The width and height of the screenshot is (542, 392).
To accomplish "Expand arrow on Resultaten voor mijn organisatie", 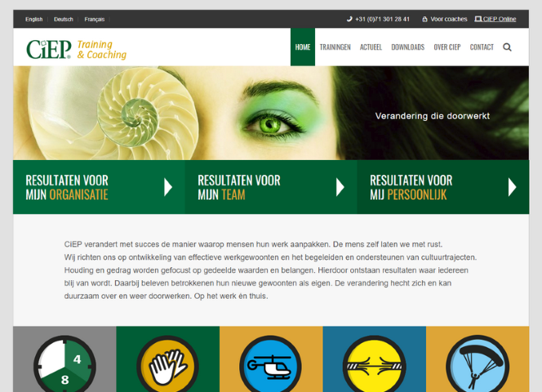I will click(168, 187).
